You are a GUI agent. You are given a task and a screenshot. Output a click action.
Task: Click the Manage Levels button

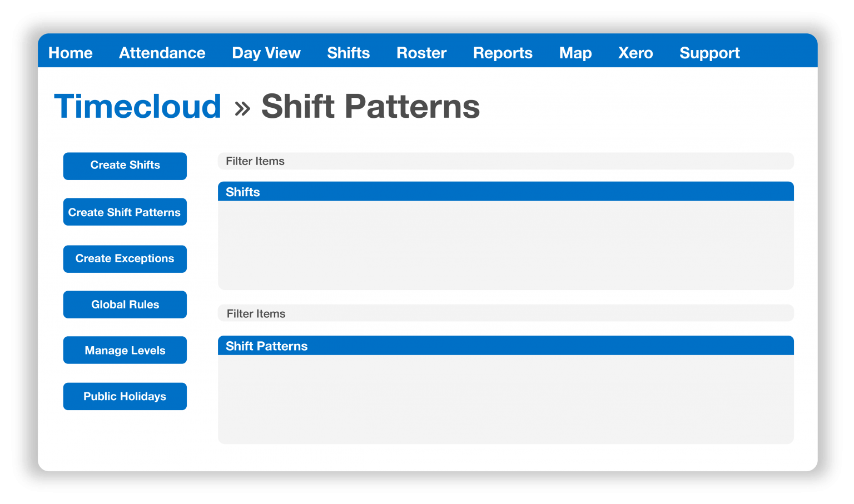(x=125, y=350)
